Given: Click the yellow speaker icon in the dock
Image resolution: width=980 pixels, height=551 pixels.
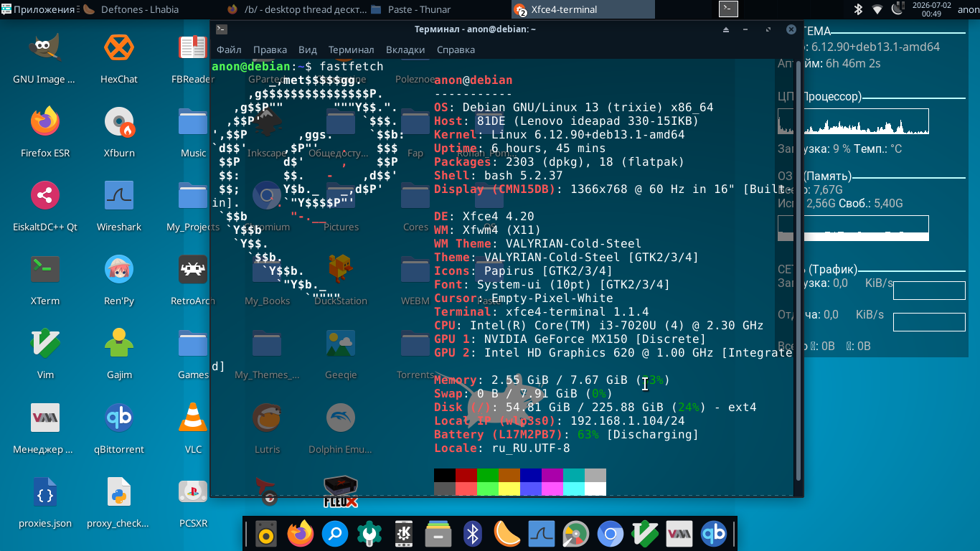Looking at the screenshot, I should tap(266, 534).
